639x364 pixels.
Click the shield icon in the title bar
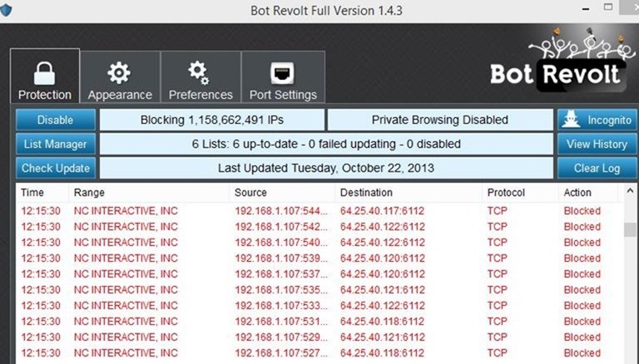click(x=5, y=10)
